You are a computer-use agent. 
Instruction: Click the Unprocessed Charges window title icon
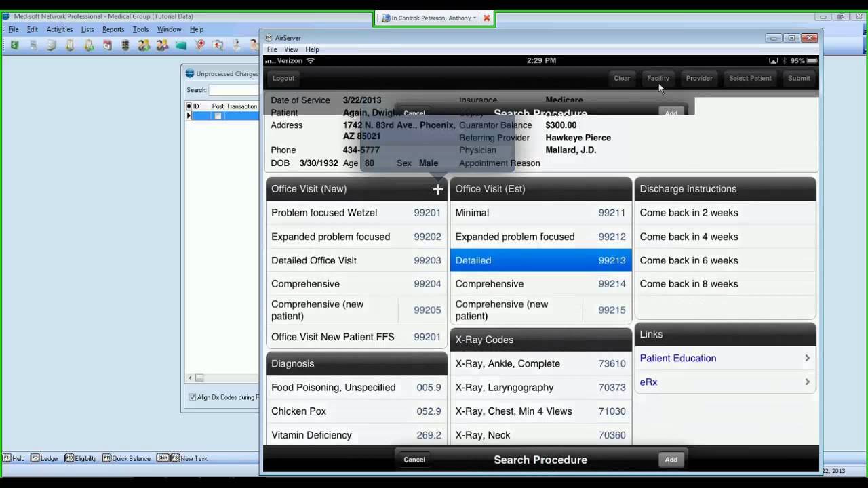click(x=190, y=73)
